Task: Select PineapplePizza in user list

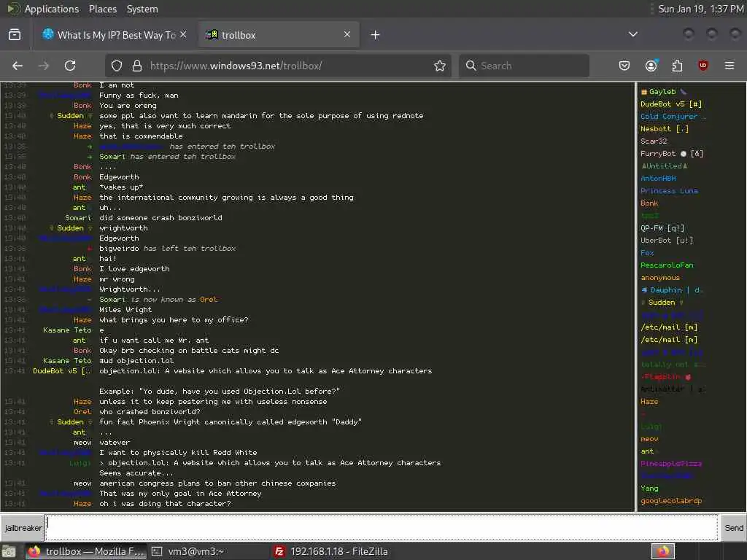Action: pyautogui.click(x=671, y=463)
